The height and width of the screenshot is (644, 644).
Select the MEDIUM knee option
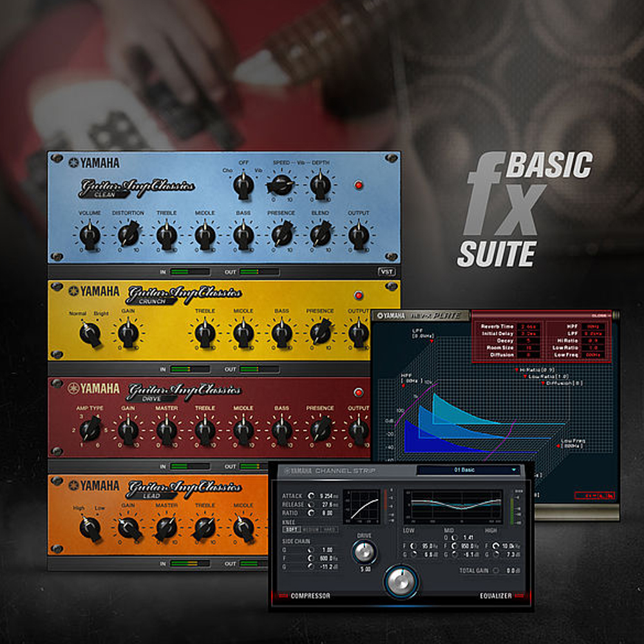click(x=311, y=530)
